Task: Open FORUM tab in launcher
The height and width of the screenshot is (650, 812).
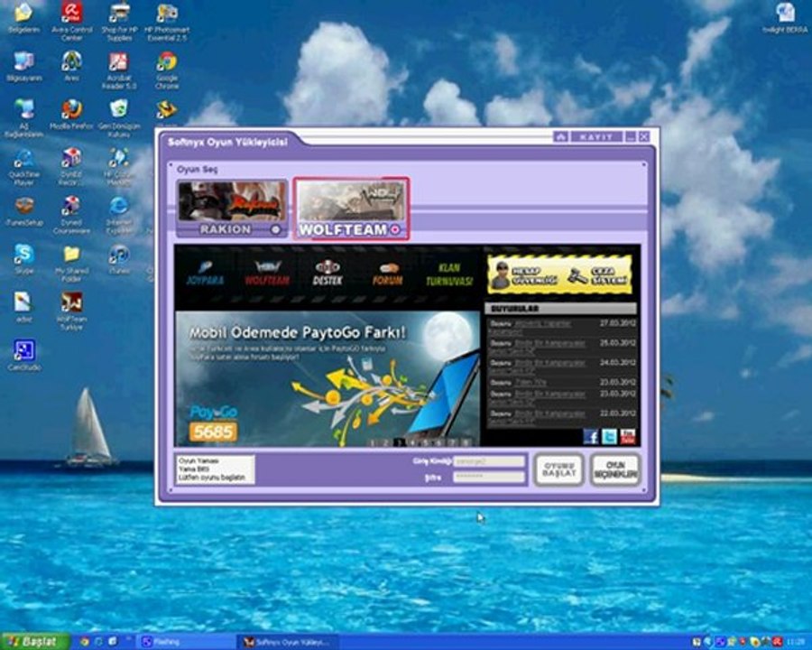Action: pyautogui.click(x=387, y=274)
